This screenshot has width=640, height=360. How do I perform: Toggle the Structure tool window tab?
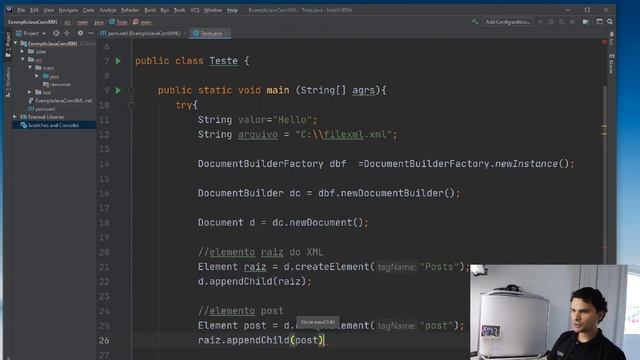[8, 82]
